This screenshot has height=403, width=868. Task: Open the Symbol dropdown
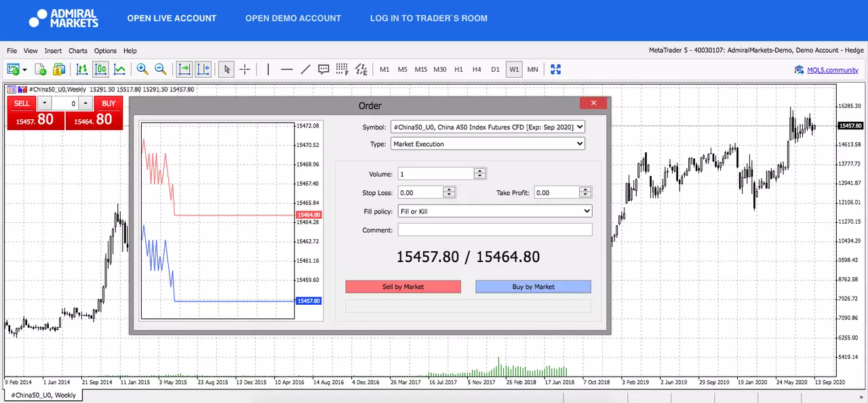[x=488, y=127]
